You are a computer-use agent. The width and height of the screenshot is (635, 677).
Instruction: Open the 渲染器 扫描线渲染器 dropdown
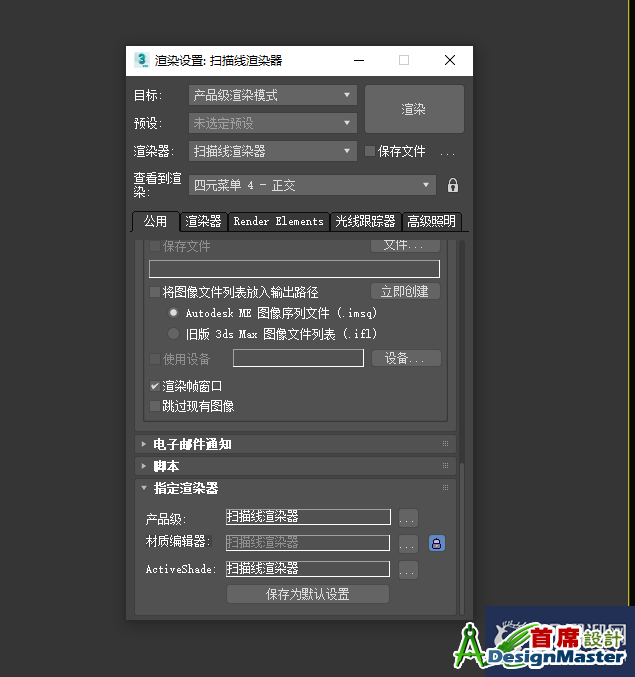272,152
